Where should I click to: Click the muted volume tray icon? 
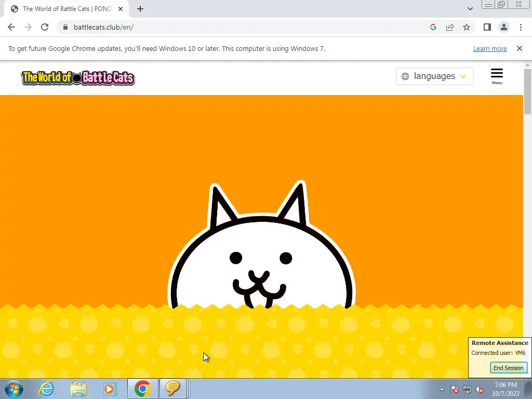click(480, 389)
